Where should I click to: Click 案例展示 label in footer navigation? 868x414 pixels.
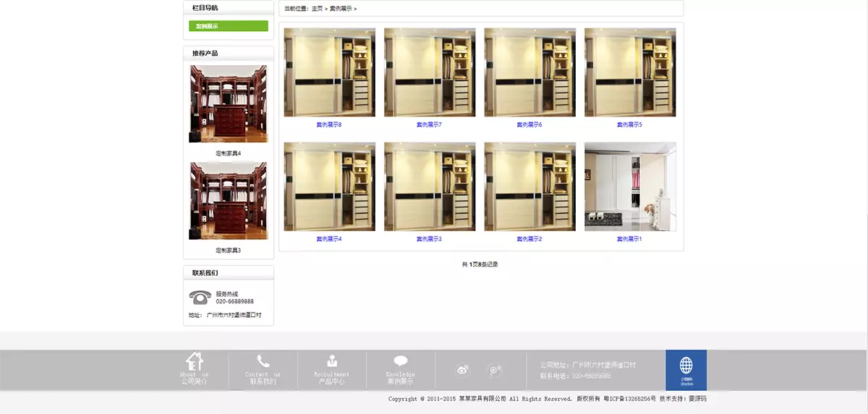click(x=400, y=381)
